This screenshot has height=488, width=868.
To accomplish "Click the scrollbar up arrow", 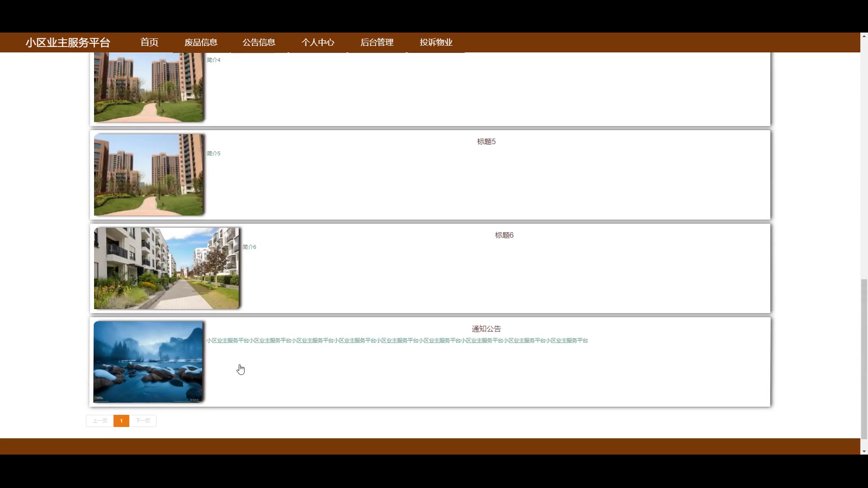I will click(x=864, y=36).
